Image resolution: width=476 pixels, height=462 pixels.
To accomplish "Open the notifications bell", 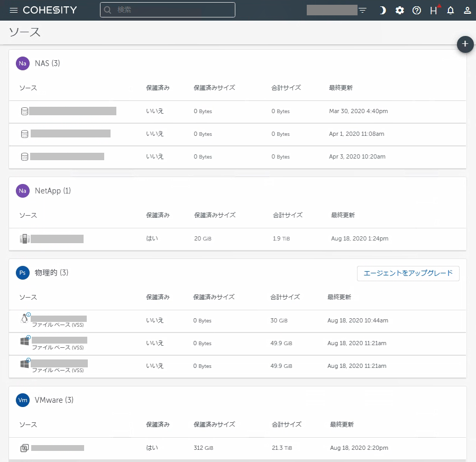I will coord(451,11).
